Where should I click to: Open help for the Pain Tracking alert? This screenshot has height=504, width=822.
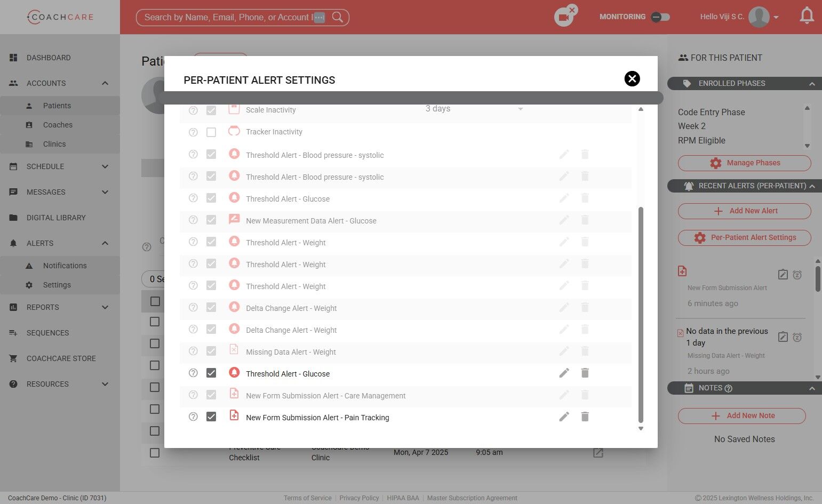(x=193, y=417)
